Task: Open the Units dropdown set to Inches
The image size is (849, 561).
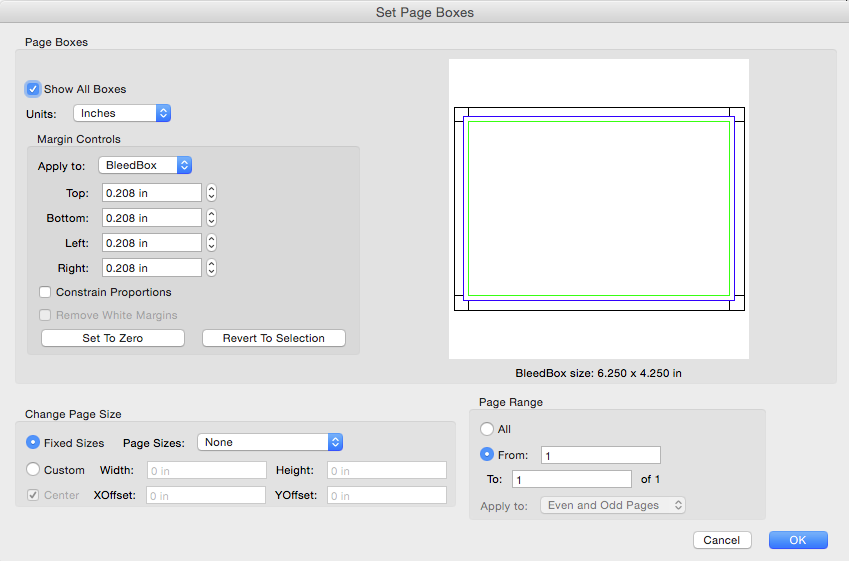Action: pos(122,113)
